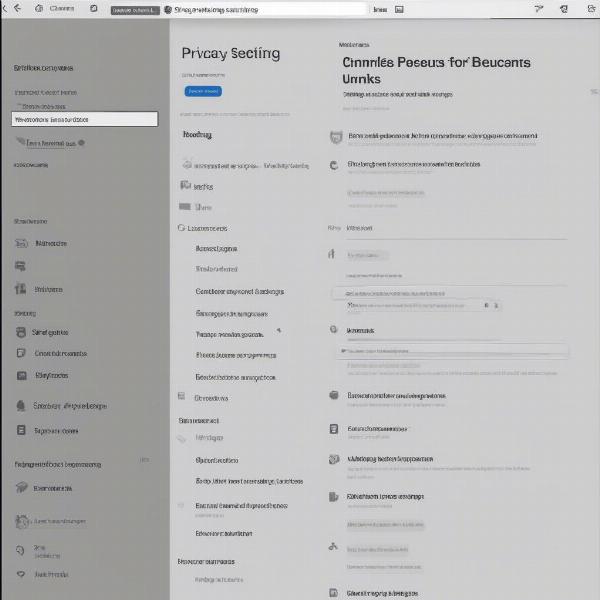Click the buildings icon in the left sidebar
Viewport: 600px width, 600px height.
pyautogui.click(x=20, y=289)
